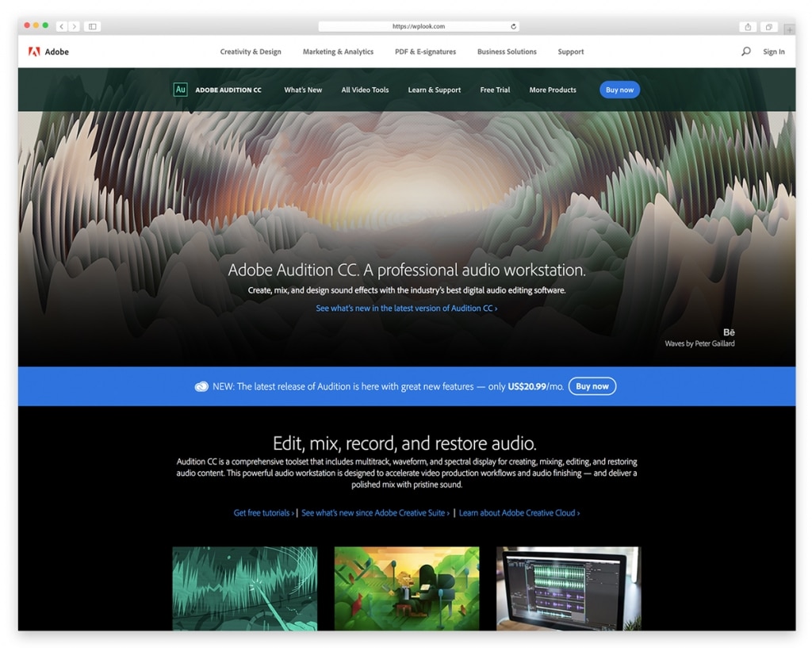The height and width of the screenshot is (648, 812).
Task: Select What's New in the product nav
Action: pyautogui.click(x=303, y=90)
